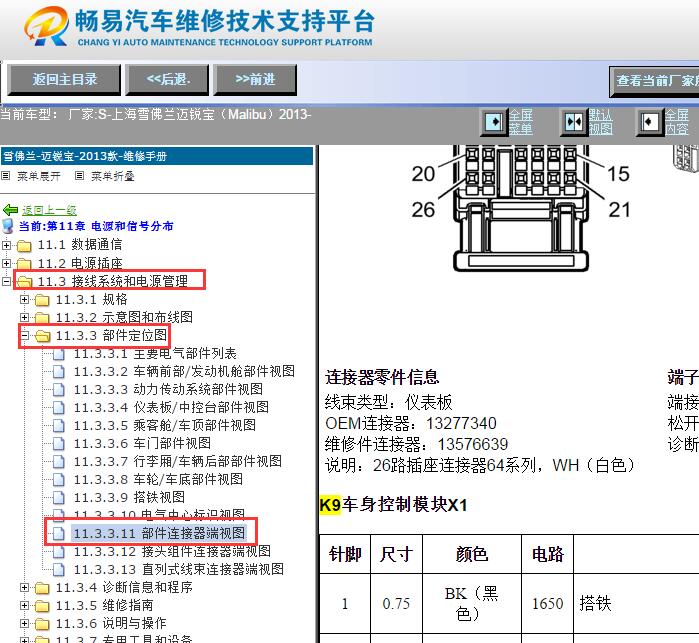The image size is (699, 643).
Task: Open the 全屏菜单 link text
Action: (521, 122)
